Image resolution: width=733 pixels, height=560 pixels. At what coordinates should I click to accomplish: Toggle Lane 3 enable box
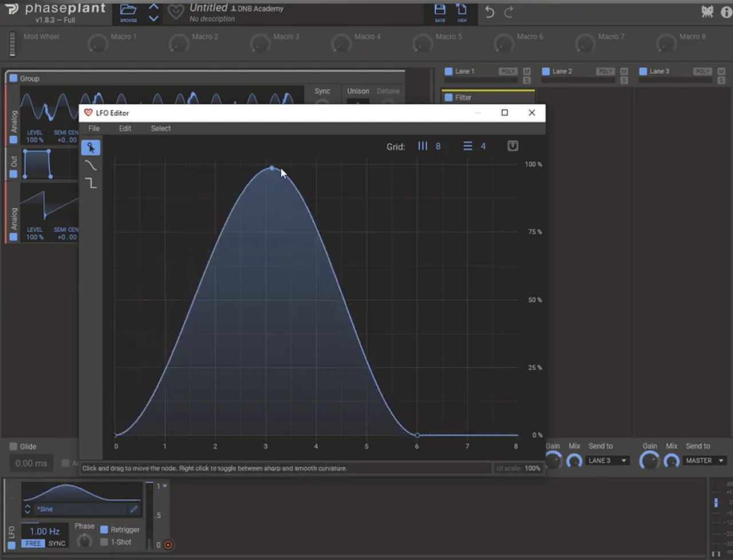click(x=643, y=71)
